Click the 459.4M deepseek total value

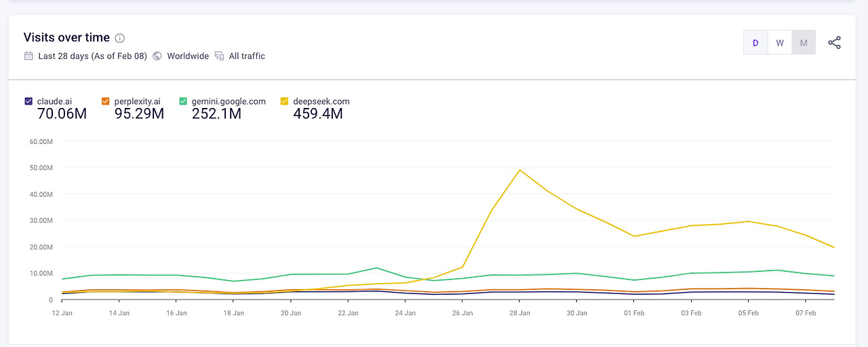[x=318, y=114]
